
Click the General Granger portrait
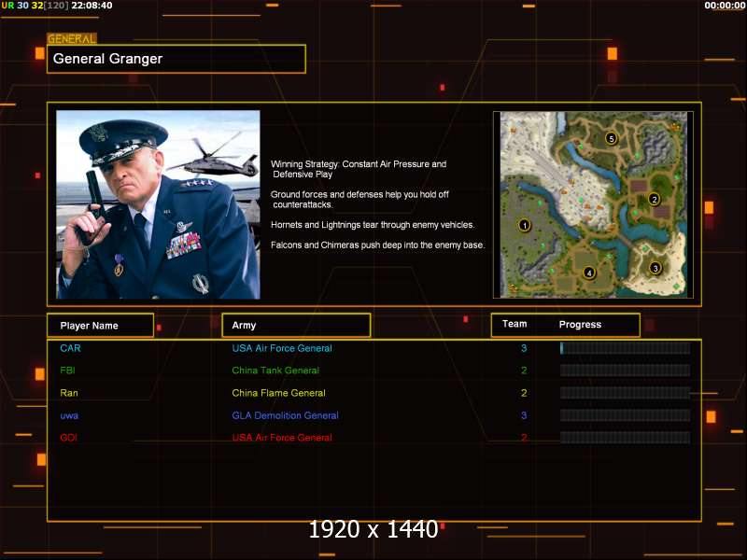click(x=158, y=204)
